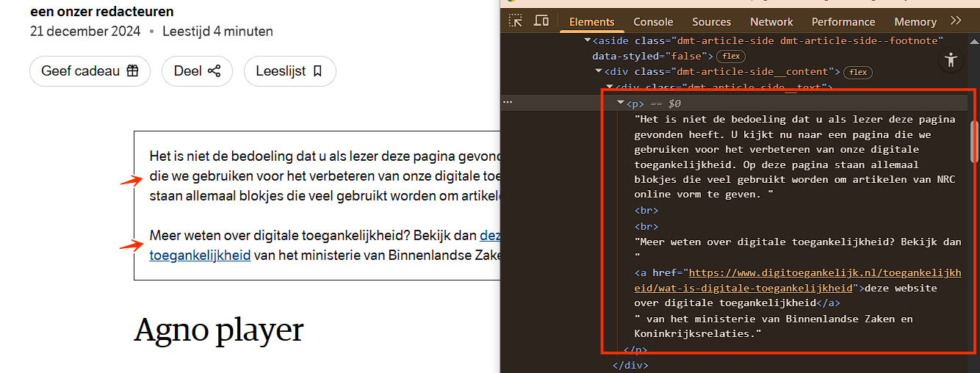Follow the underlined toegankelijkheid link in the article

click(x=200, y=256)
